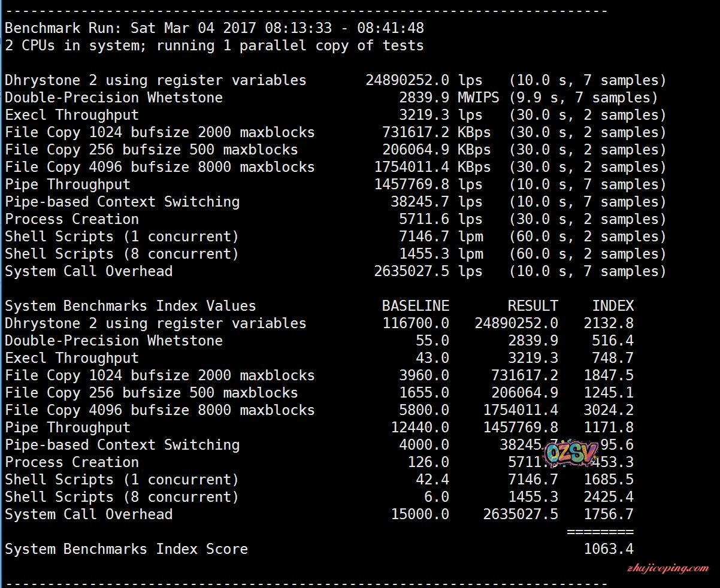
Task: Click the Benchmark Run date line
Action: (214, 28)
